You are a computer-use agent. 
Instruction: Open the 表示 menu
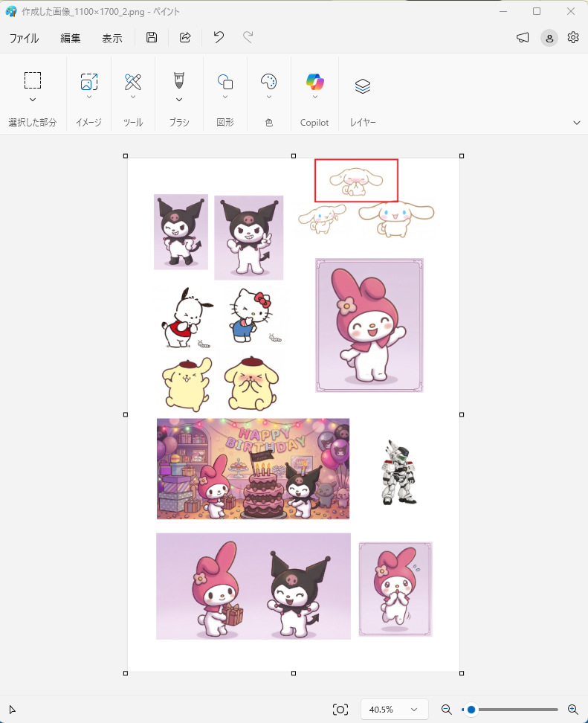coord(112,38)
